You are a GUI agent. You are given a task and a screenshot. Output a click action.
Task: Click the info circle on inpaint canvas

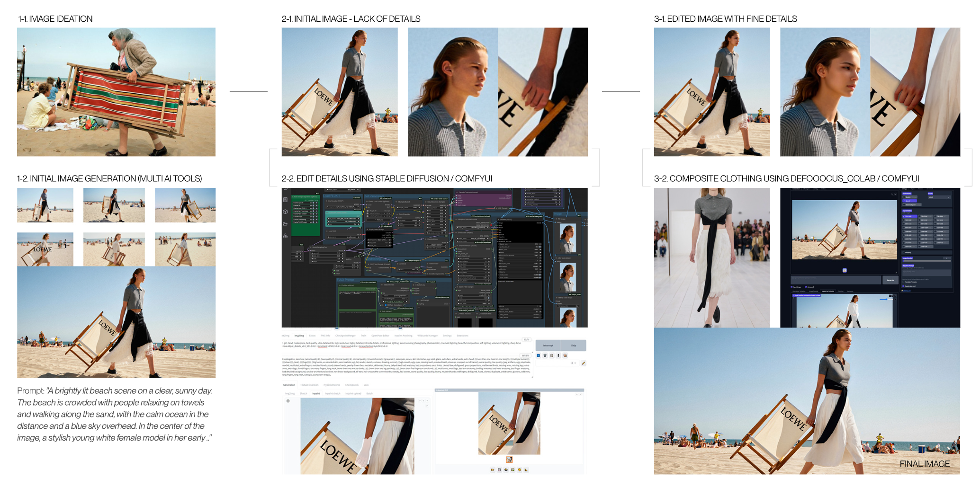click(x=288, y=401)
